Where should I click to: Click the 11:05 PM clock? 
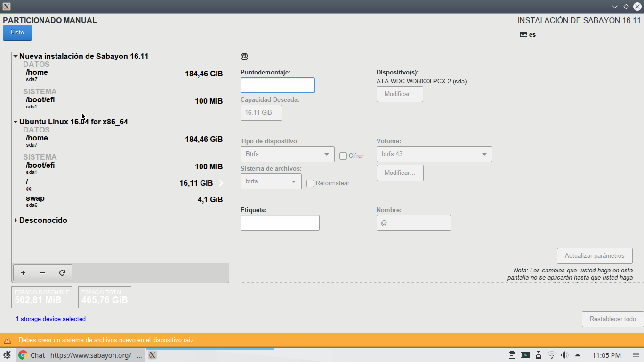click(x=606, y=355)
